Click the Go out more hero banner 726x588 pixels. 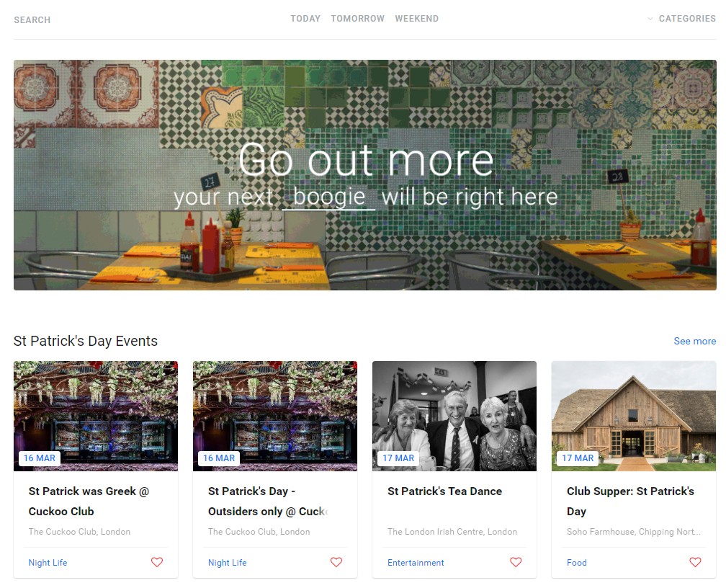(x=365, y=174)
